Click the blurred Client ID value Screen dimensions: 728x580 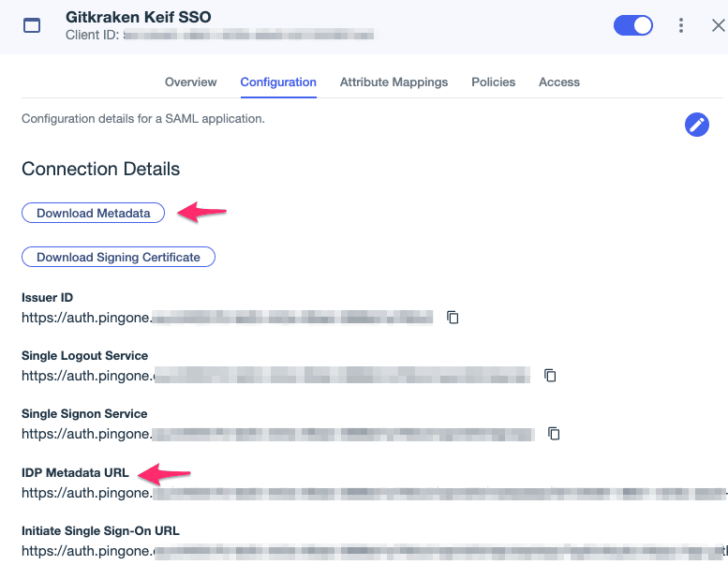point(249,35)
